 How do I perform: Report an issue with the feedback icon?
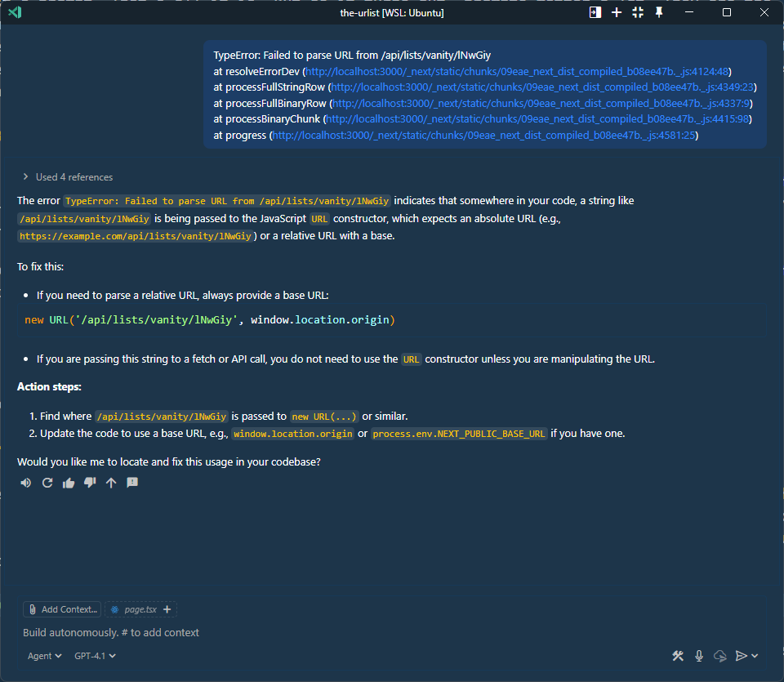point(132,483)
